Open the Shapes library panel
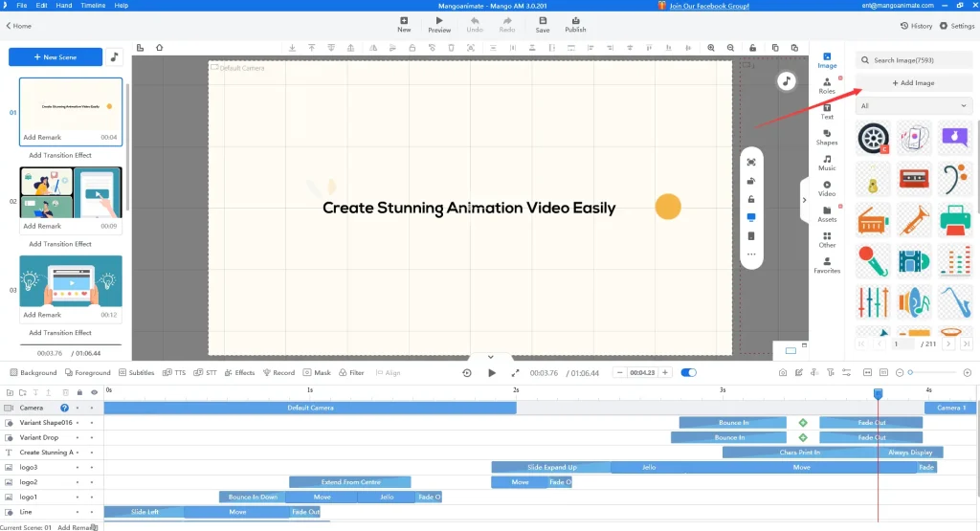This screenshot has width=980, height=531. click(827, 136)
